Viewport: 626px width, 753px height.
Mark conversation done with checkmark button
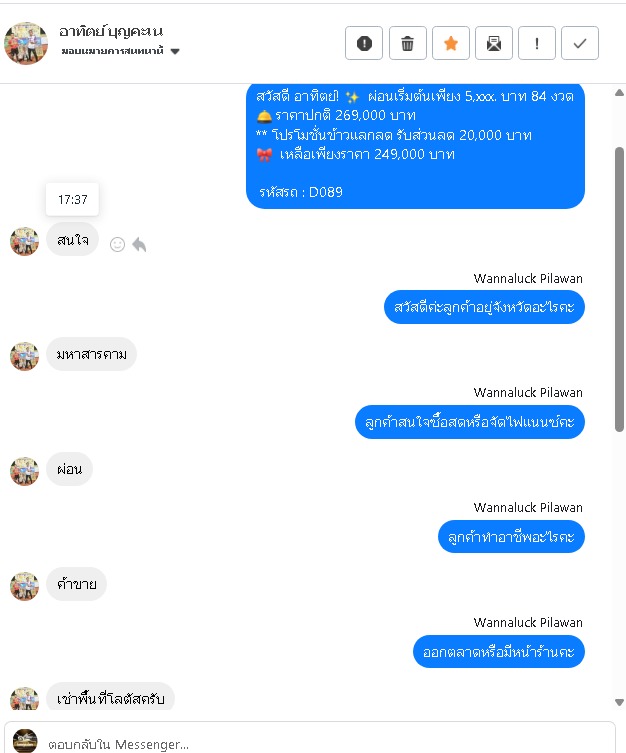point(580,43)
